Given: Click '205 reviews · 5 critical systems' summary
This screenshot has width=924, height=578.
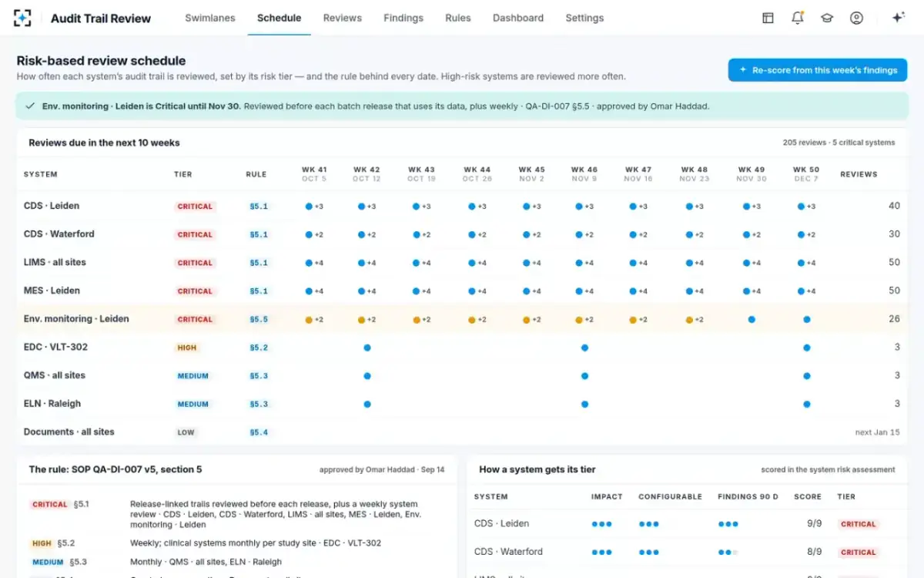Looking at the screenshot, I should (x=839, y=143).
